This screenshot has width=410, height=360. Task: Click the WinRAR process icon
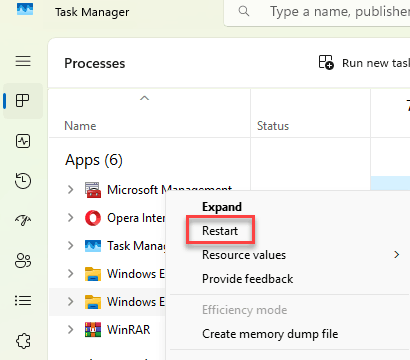[x=93, y=330]
